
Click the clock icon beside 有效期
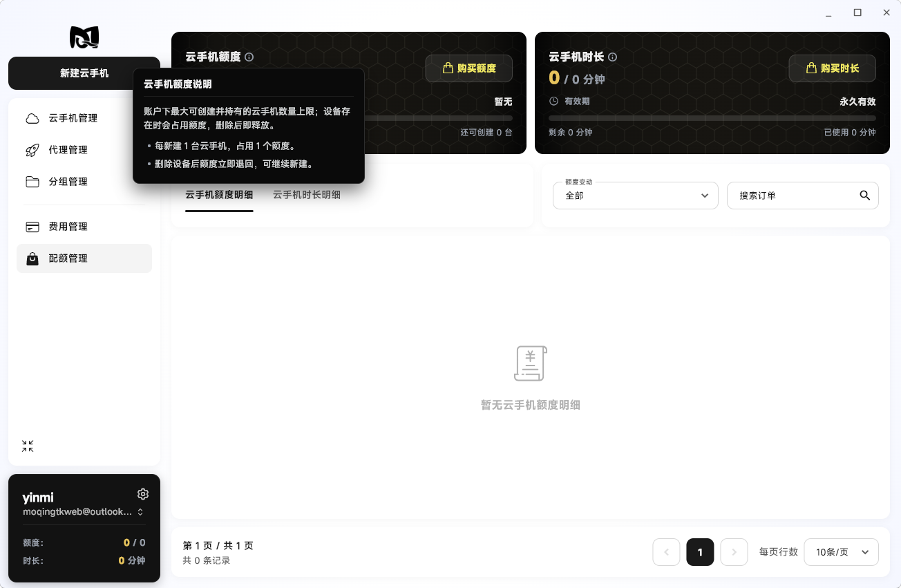coord(553,102)
